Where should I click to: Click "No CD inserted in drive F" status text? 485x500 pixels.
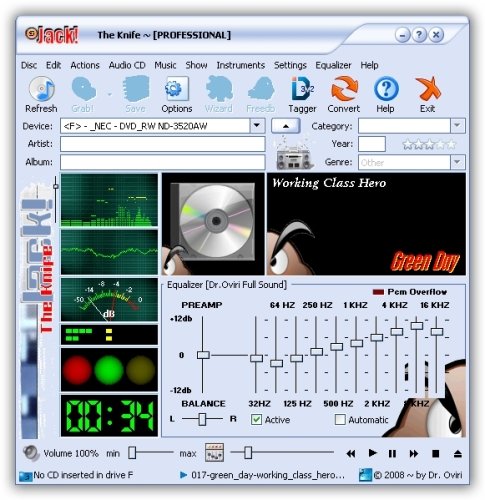[83, 475]
